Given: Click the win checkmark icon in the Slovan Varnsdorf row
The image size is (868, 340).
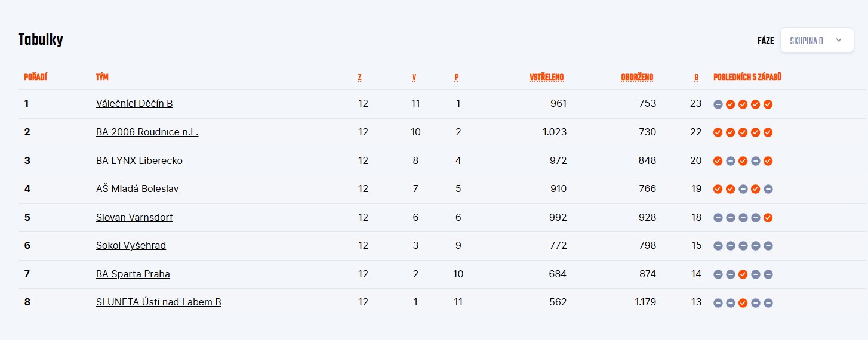Looking at the screenshot, I should coord(768,218).
